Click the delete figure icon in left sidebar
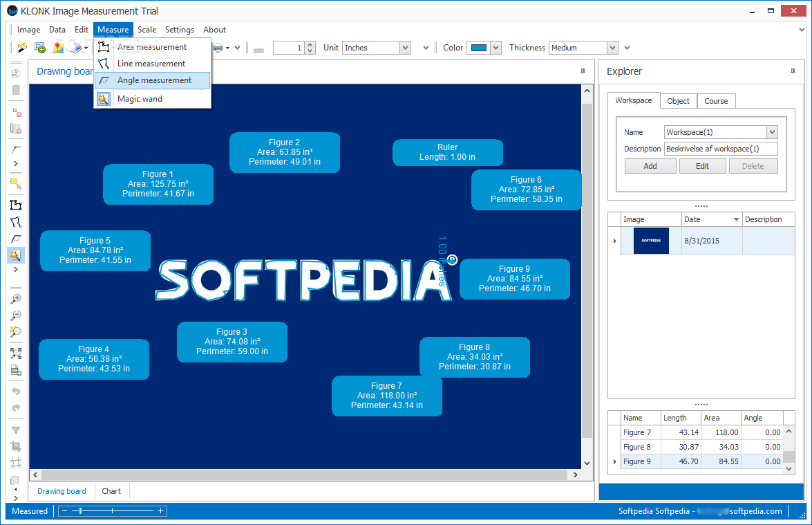 click(x=15, y=129)
